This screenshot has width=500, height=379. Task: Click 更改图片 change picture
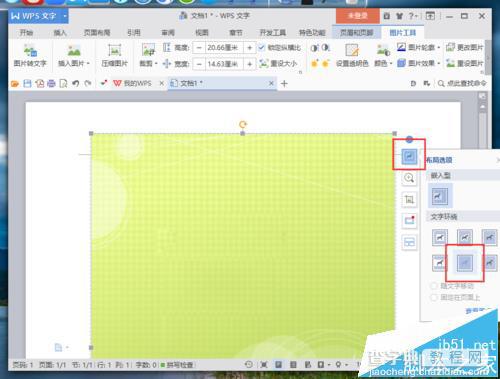464,48
